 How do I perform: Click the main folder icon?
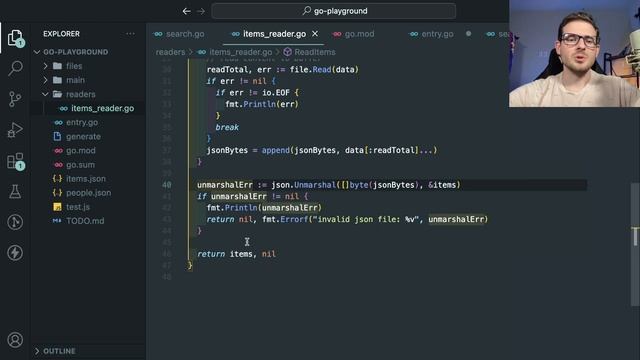(58, 80)
